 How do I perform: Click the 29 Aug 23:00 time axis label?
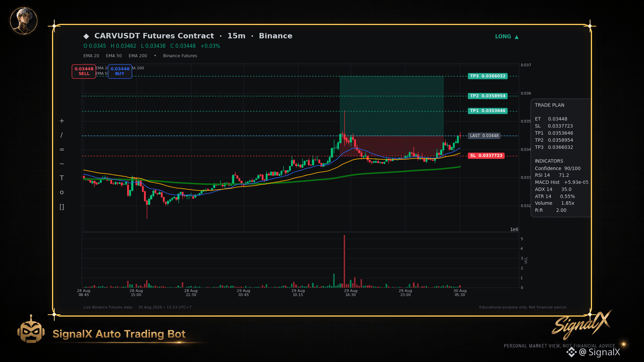405,293
